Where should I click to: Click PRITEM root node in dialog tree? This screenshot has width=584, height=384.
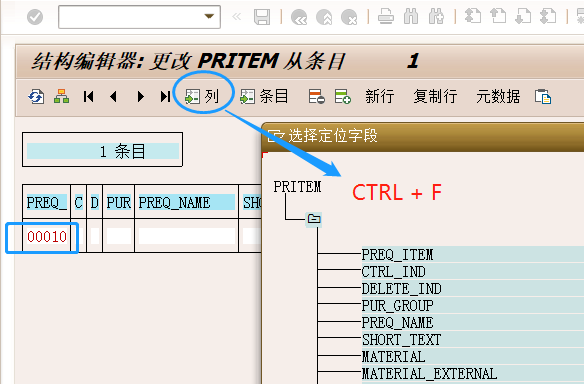pyautogui.click(x=297, y=187)
